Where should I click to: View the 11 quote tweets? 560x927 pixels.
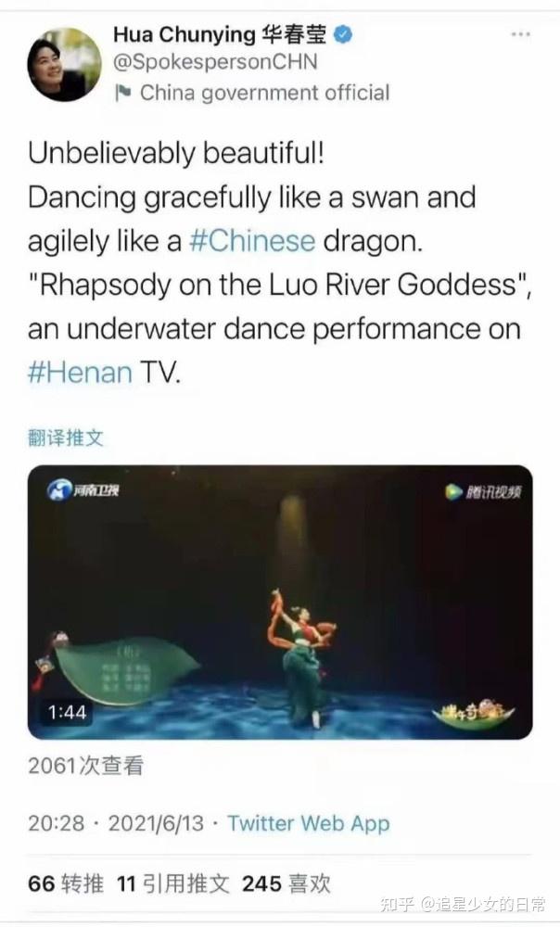pyautogui.click(x=172, y=883)
